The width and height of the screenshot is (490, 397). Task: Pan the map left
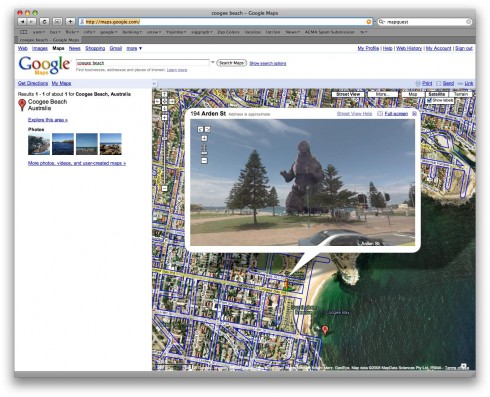[x=158, y=101]
